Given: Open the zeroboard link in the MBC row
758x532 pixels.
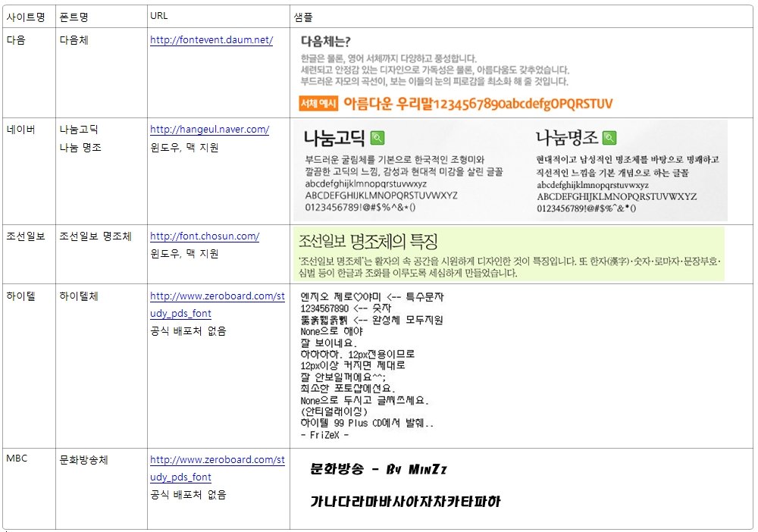Looking at the screenshot, I should point(218,468).
